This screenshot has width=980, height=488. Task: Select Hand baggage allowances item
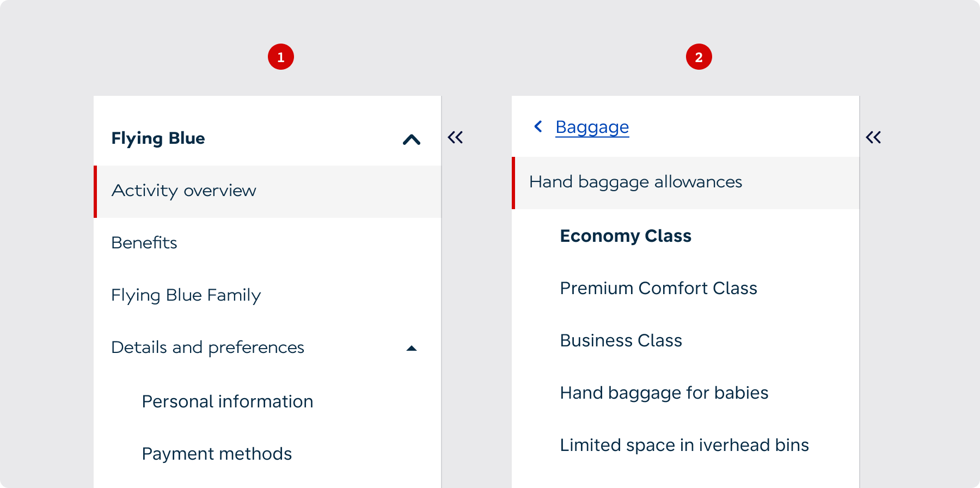(685, 183)
